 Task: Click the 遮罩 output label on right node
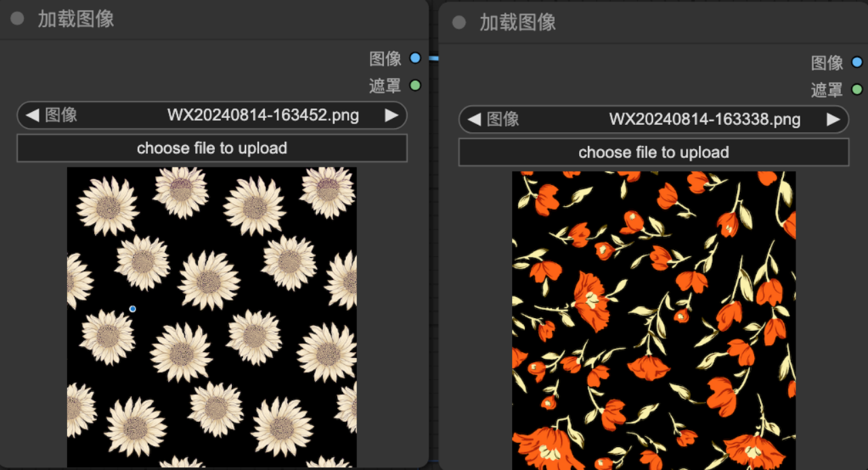[827, 90]
